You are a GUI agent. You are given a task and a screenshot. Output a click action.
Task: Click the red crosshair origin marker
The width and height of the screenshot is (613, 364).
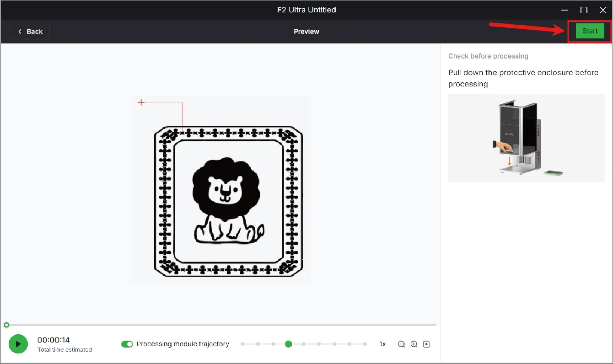(x=141, y=102)
